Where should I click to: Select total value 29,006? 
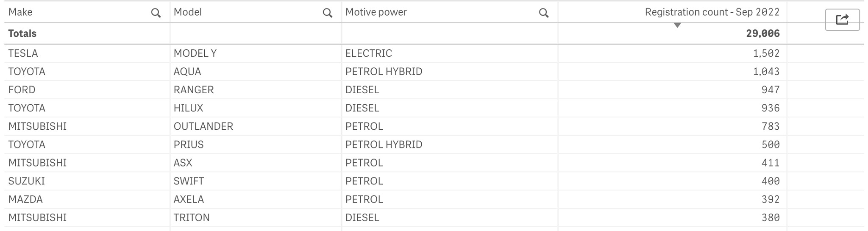coord(763,33)
